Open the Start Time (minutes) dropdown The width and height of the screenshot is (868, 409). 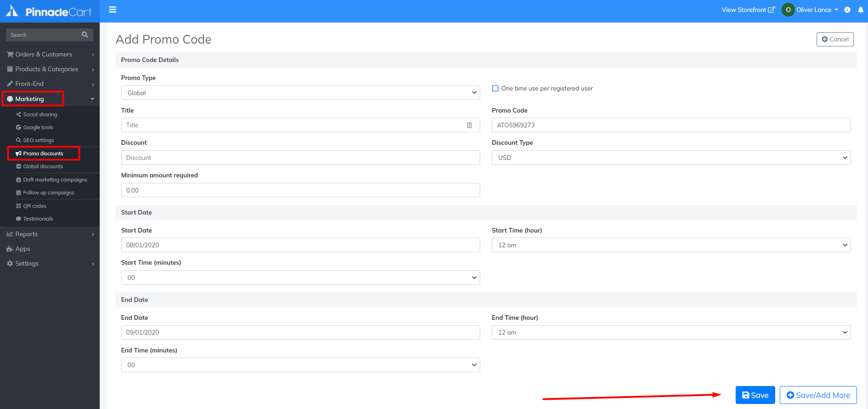301,278
